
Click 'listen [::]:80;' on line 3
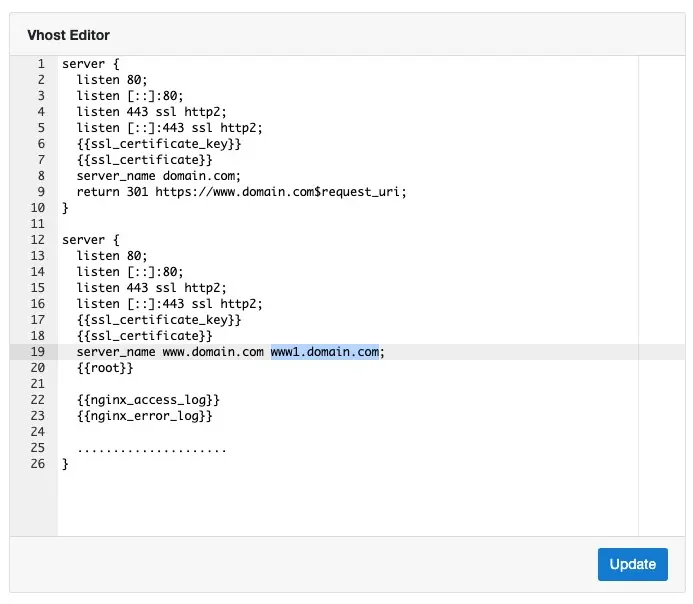(130, 96)
